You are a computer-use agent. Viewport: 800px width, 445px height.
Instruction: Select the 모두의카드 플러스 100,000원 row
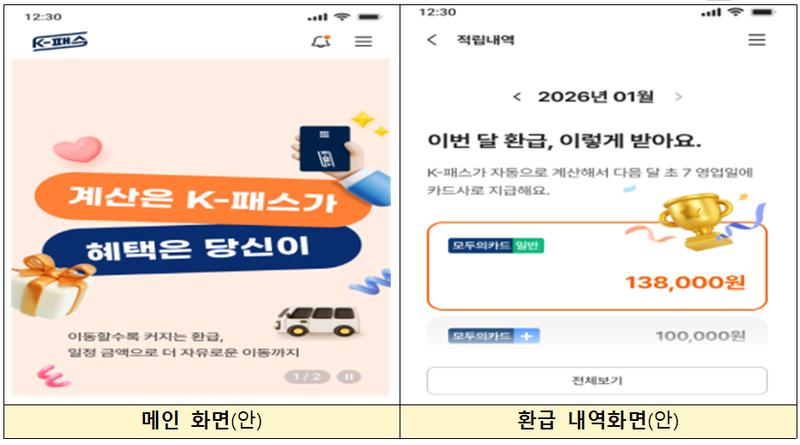[597, 335]
